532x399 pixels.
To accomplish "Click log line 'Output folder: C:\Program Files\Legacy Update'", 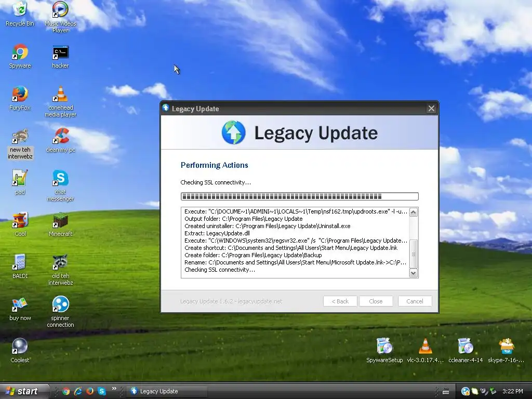I will [x=244, y=219].
